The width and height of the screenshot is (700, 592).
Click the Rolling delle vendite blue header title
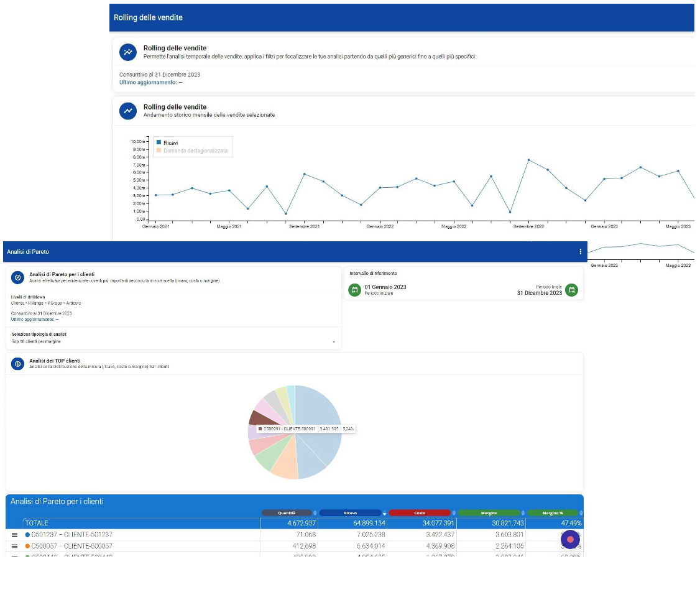(x=148, y=17)
